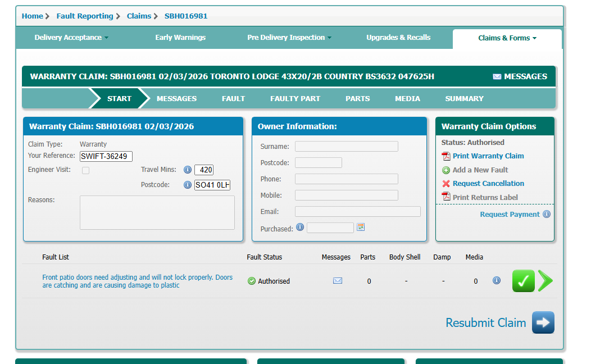Click the green plus icon for Add a New Fault
This screenshot has width=600, height=364.
[x=446, y=170]
